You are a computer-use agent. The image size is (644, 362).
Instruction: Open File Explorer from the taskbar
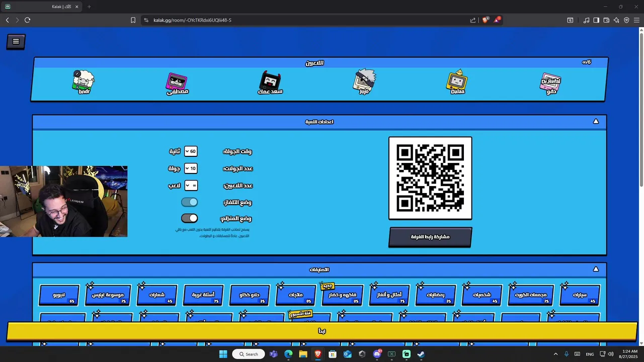click(303, 354)
